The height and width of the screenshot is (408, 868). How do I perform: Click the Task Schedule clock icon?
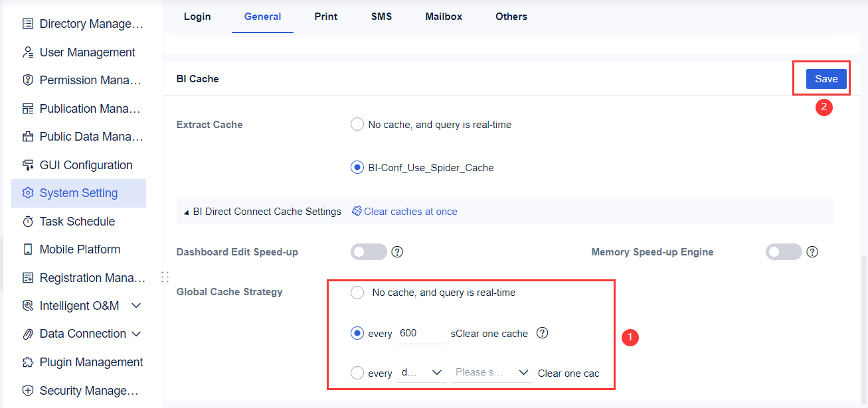[x=28, y=222]
